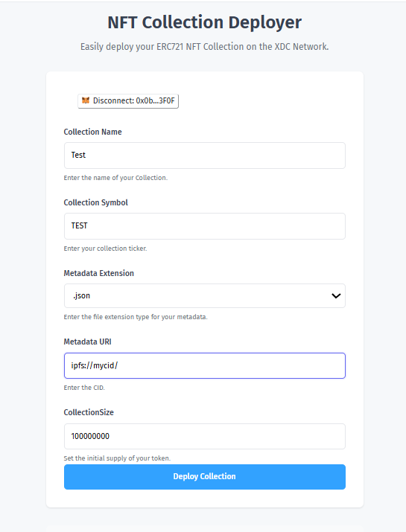Click 'Set the initial supply' hint text
This screenshot has width=406, height=532.
(117, 458)
